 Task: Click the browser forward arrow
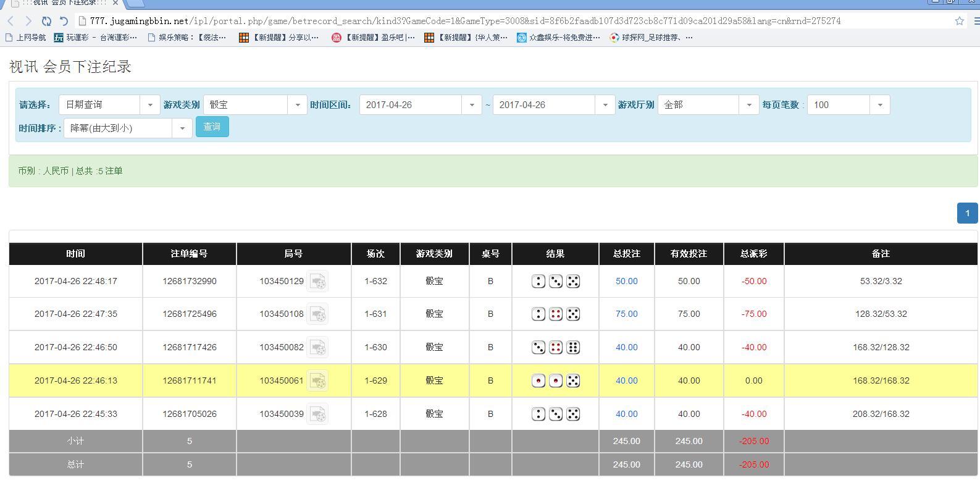click(28, 21)
